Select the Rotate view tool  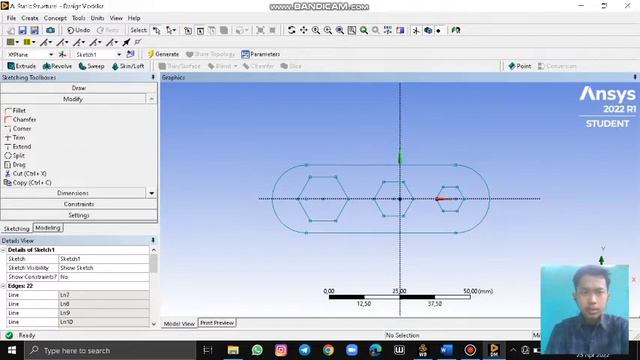291,30
